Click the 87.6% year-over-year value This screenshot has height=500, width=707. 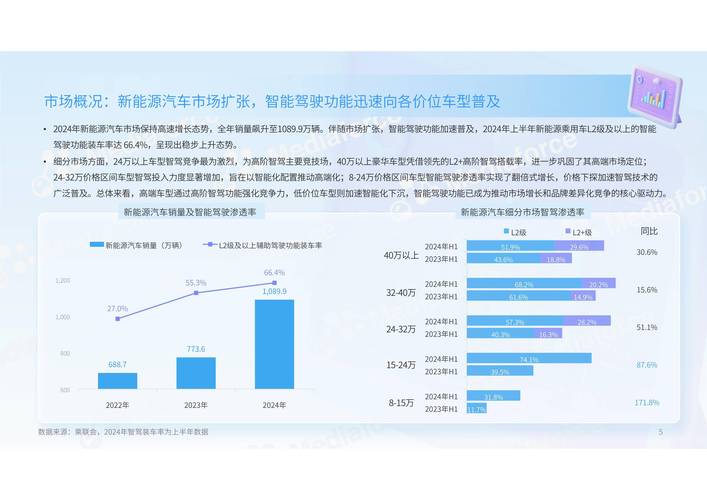[647, 365]
